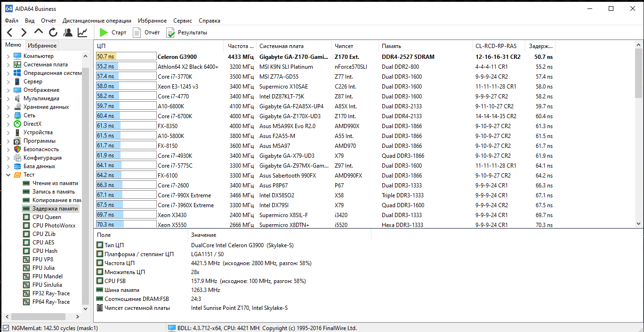Click the Forward navigation arrow
This screenshot has width=644, height=332.
click(24, 32)
